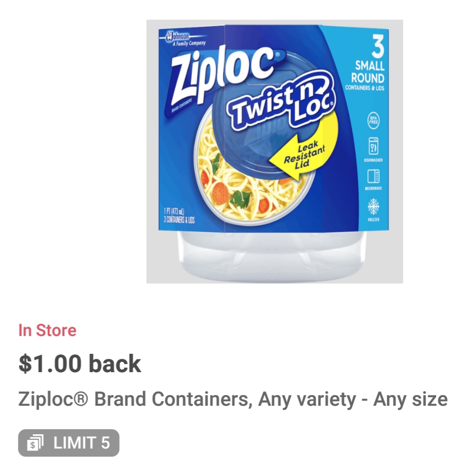The height and width of the screenshot is (476, 476).
Task: Tap the LIMIT 5 badge
Action: click(69, 442)
